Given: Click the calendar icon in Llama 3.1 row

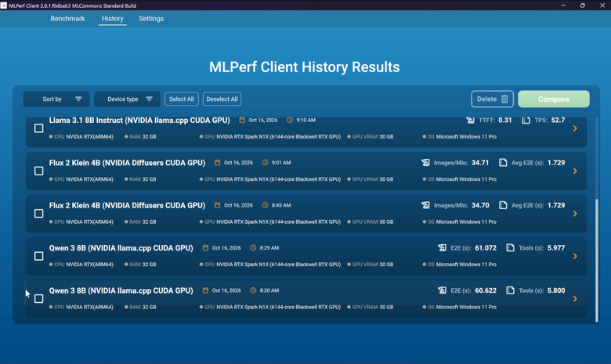Looking at the screenshot, I should click(x=242, y=120).
